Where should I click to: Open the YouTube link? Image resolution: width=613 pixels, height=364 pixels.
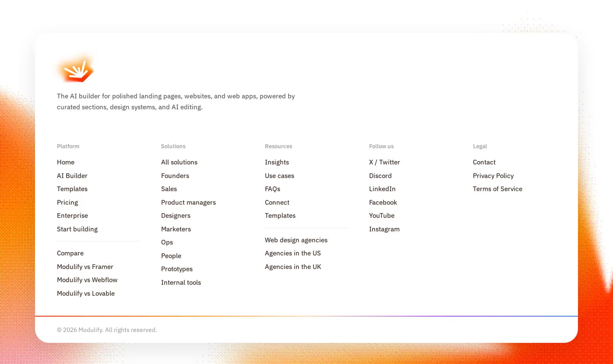tap(382, 216)
